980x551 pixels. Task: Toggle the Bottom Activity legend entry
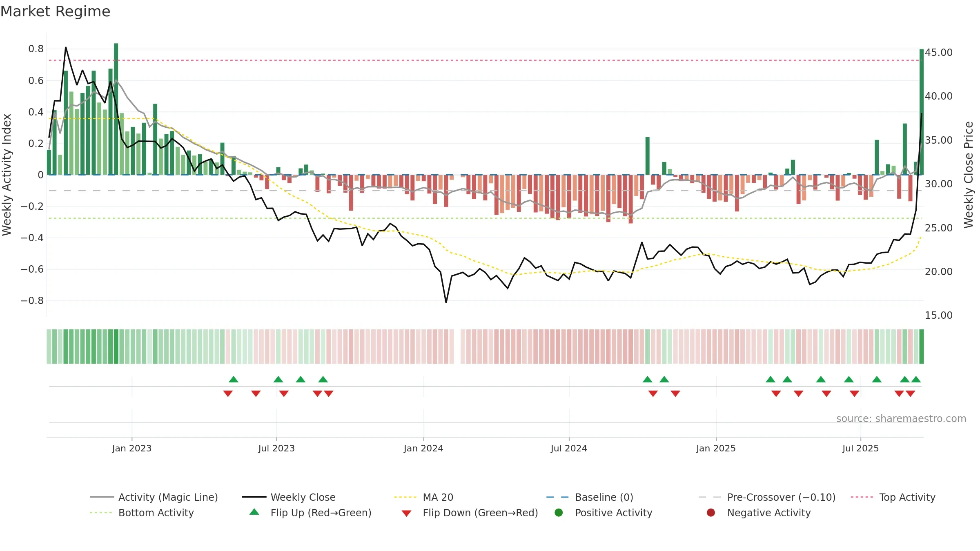pyautogui.click(x=142, y=513)
